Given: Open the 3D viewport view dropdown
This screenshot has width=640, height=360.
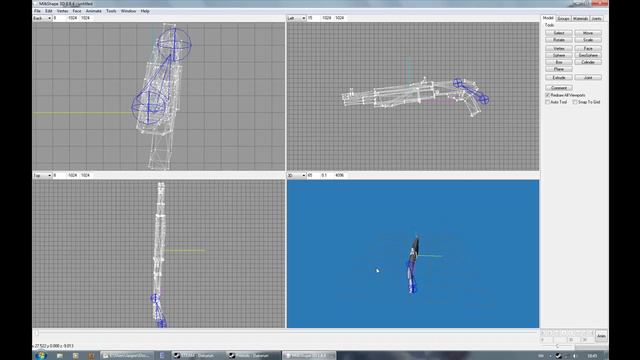Looking at the screenshot, I should tap(296, 176).
